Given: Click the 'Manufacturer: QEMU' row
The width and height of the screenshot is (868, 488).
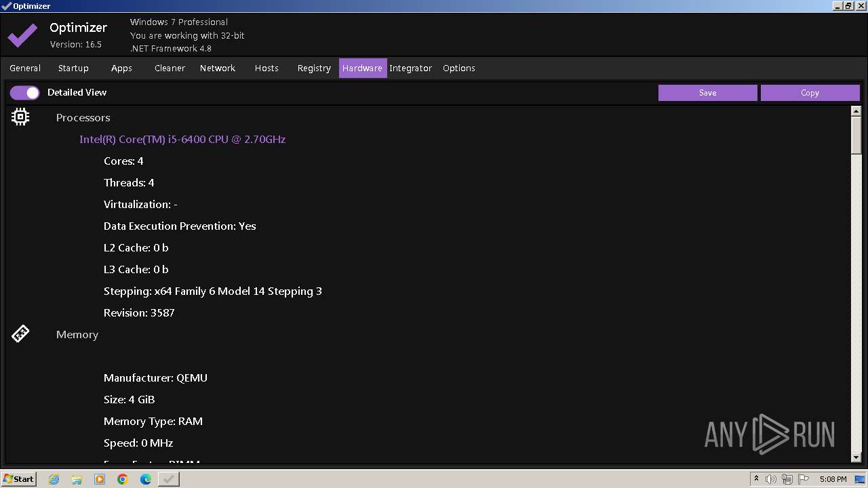Looking at the screenshot, I should 155,378.
